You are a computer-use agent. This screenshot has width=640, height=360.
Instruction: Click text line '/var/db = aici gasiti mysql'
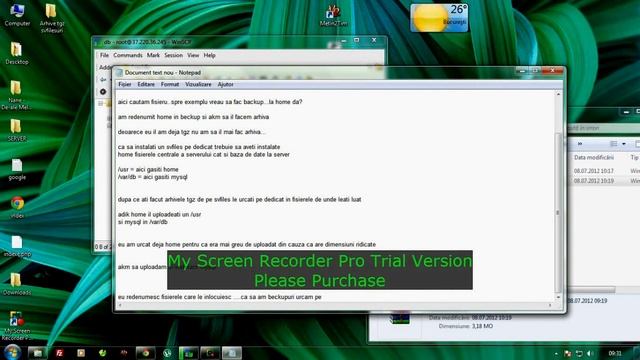pos(153,177)
